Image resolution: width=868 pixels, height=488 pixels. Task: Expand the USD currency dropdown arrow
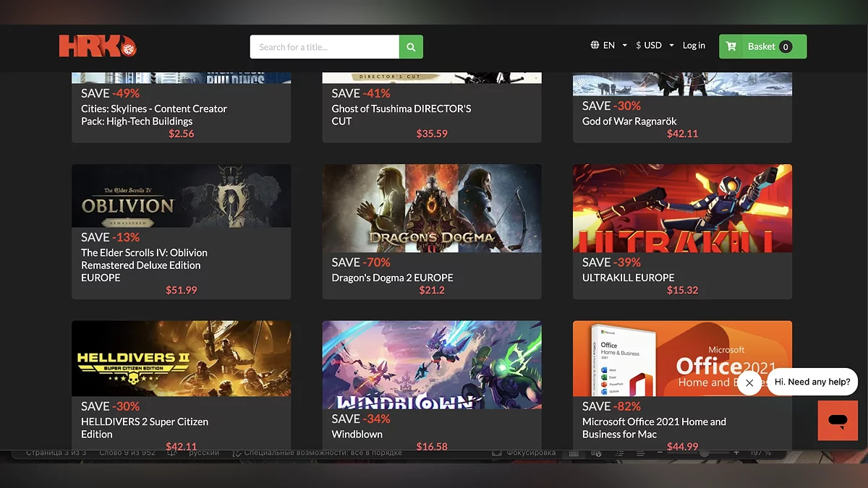coord(672,46)
